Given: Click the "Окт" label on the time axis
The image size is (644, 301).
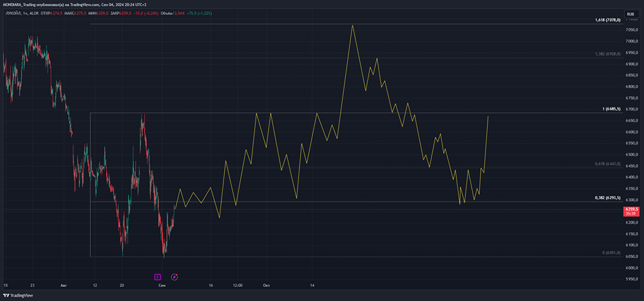Looking at the screenshot, I should pos(266,285).
